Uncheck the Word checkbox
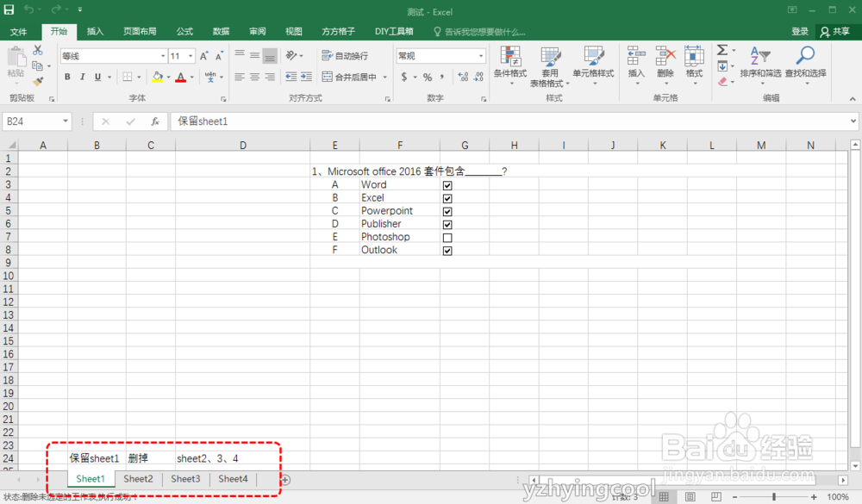Image resolution: width=862 pixels, height=504 pixels. click(x=447, y=185)
